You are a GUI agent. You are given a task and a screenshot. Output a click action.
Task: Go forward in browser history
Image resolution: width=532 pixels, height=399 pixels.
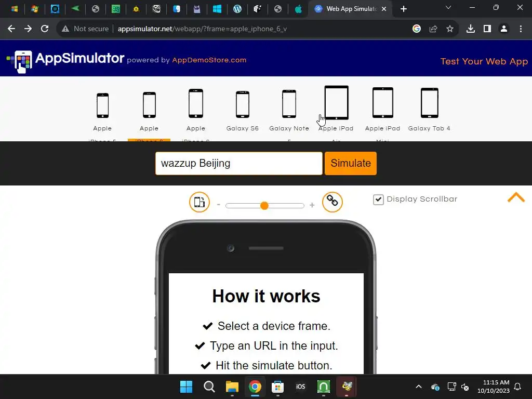click(x=28, y=29)
